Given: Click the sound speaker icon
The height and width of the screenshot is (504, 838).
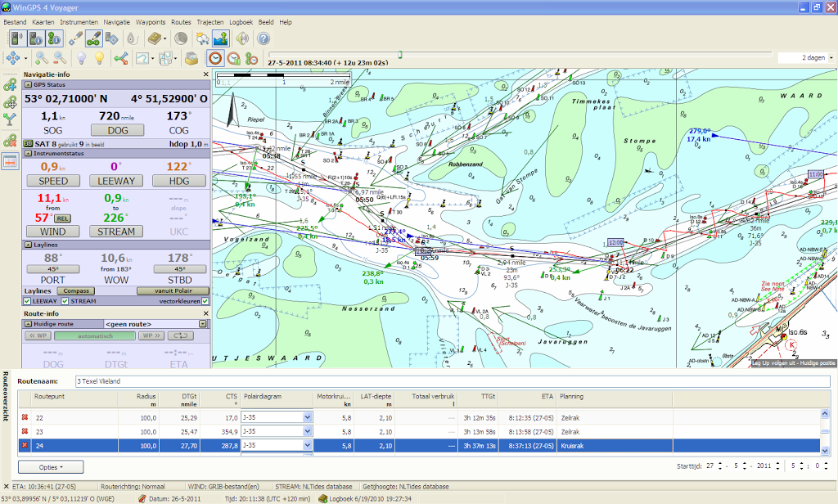Looking at the screenshot, I should pyautogui.click(x=242, y=38).
